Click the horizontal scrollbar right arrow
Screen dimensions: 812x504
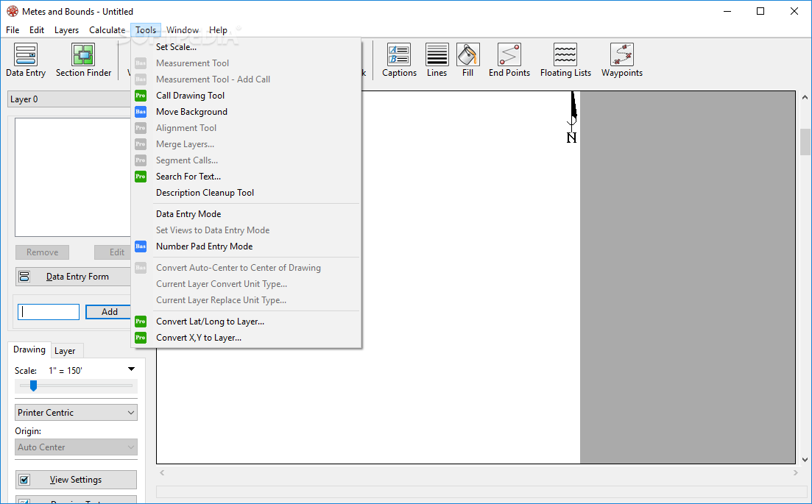[x=795, y=472]
